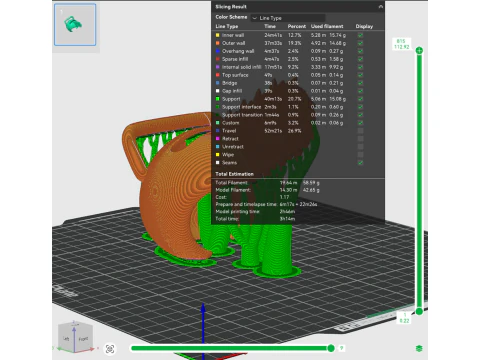
Task: Click the Total time label
Action: click(x=227, y=219)
